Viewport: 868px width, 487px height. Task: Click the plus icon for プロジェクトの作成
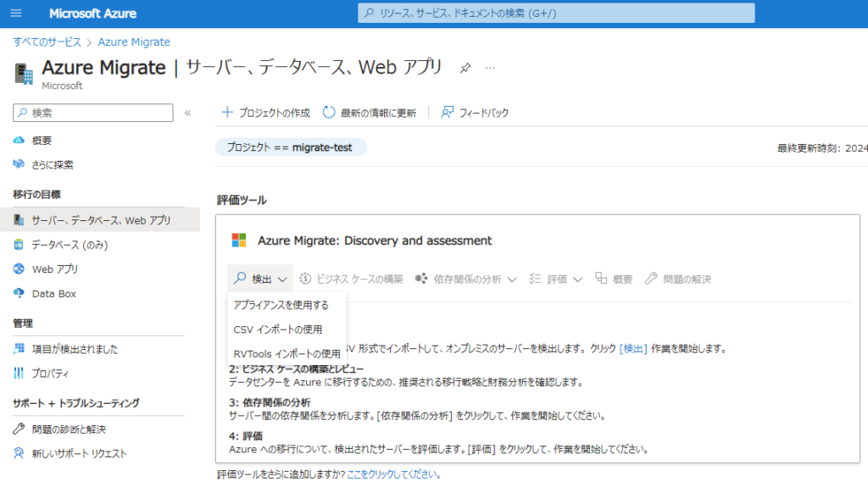point(227,113)
